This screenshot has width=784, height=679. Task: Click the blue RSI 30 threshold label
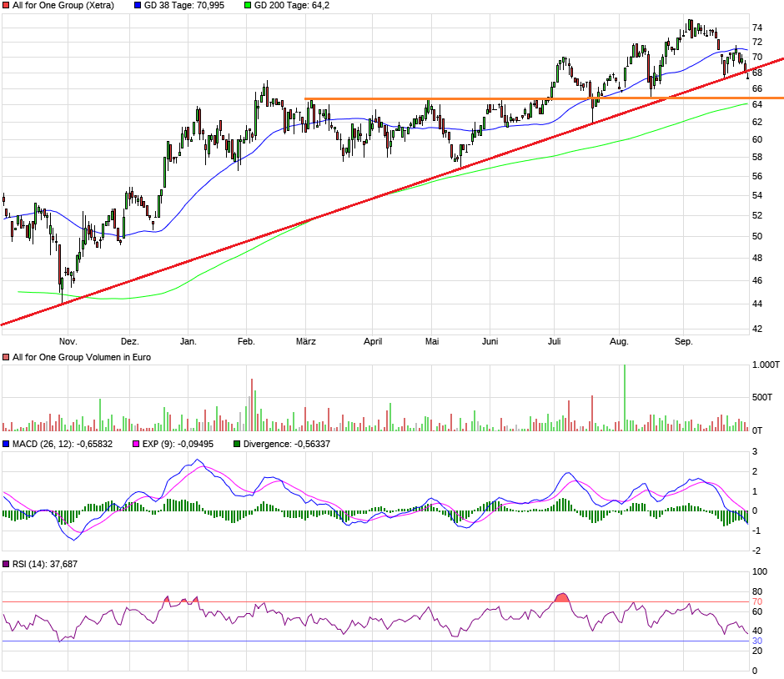(x=757, y=641)
